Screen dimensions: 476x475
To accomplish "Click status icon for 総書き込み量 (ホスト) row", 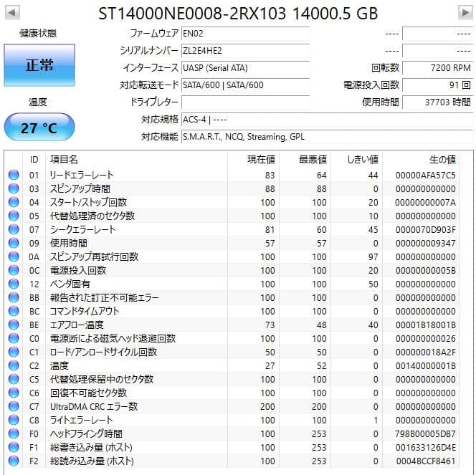I will (x=14, y=447).
